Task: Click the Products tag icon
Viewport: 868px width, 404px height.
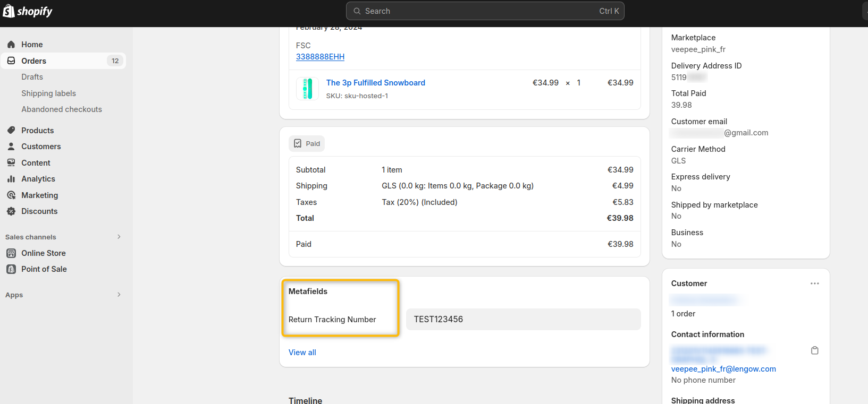Action: 11,131
